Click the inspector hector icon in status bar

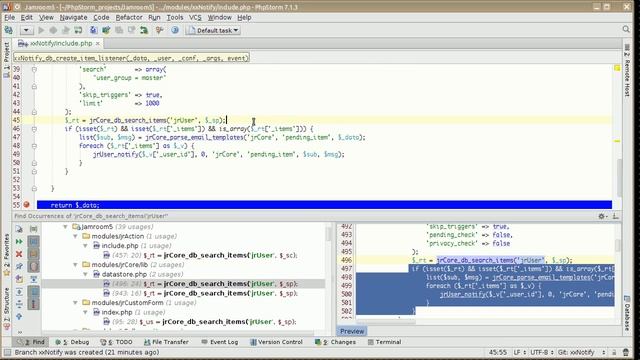pos(626,352)
